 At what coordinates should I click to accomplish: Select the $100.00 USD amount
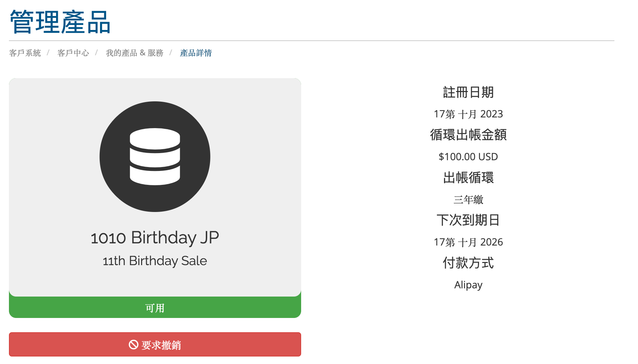click(468, 157)
